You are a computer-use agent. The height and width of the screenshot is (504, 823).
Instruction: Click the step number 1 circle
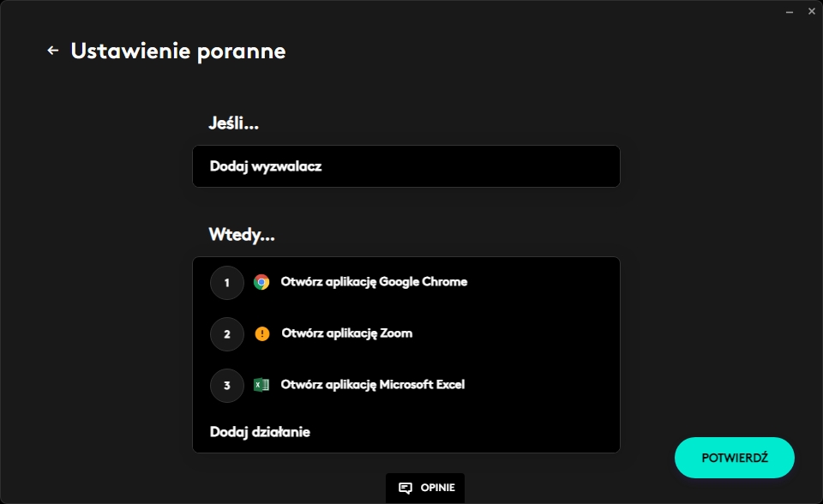(227, 283)
